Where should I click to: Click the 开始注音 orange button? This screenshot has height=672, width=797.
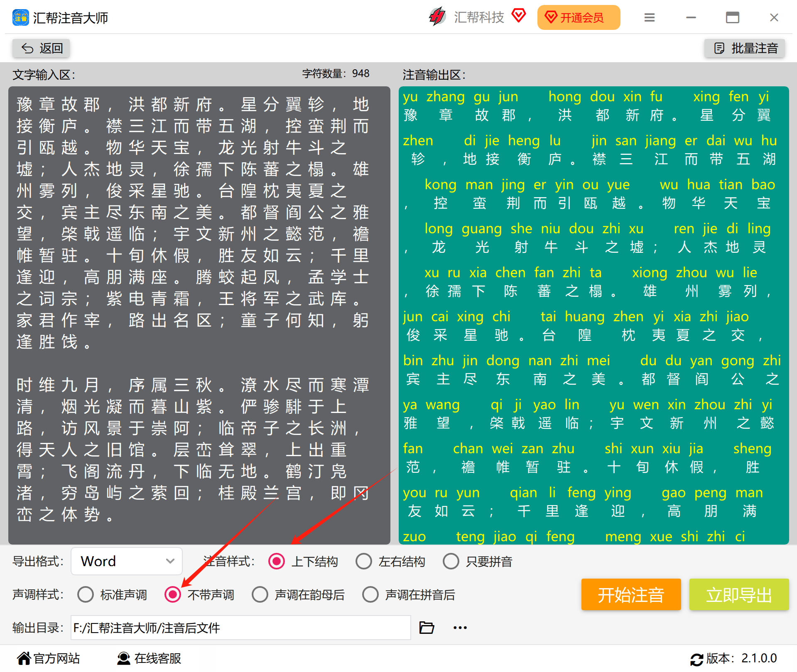[x=631, y=595]
